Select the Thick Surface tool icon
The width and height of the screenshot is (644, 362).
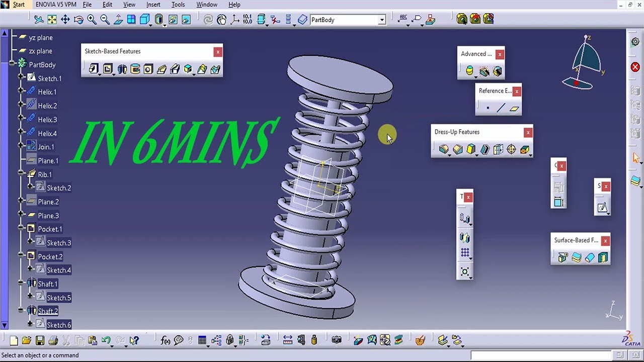pos(577,257)
